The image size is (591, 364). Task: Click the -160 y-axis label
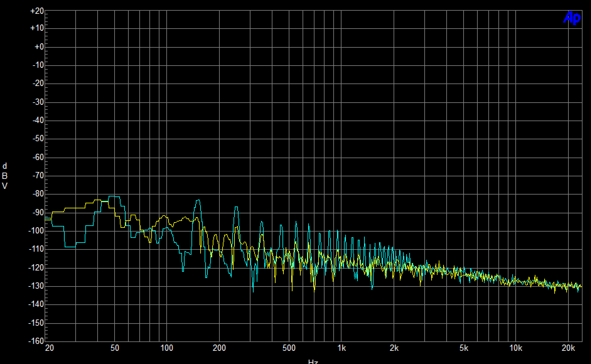tap(36, 341)
